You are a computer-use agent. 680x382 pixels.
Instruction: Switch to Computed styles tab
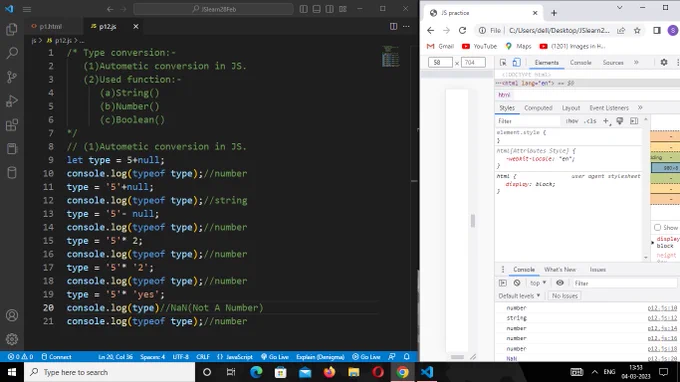click(x=538, y=108)
